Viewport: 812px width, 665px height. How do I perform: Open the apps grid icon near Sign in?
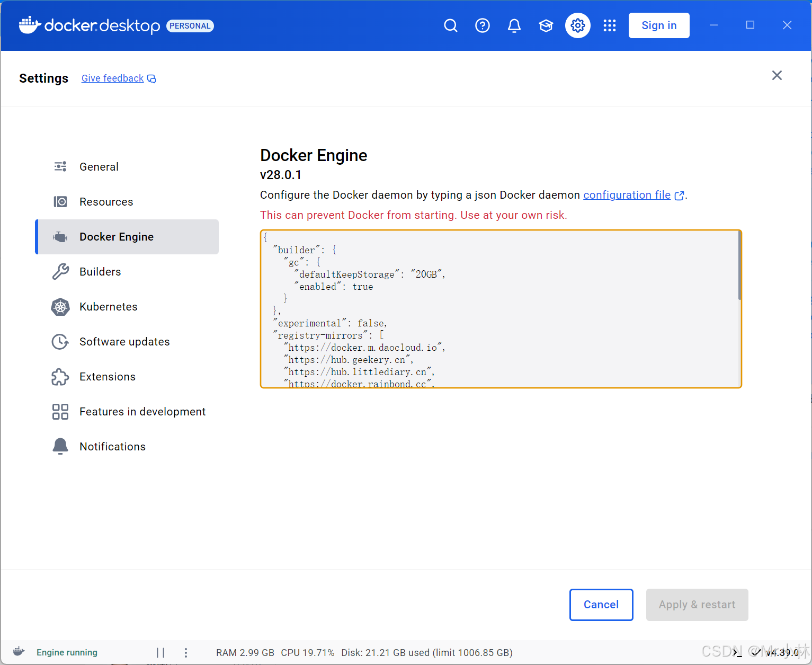point(610,25)
